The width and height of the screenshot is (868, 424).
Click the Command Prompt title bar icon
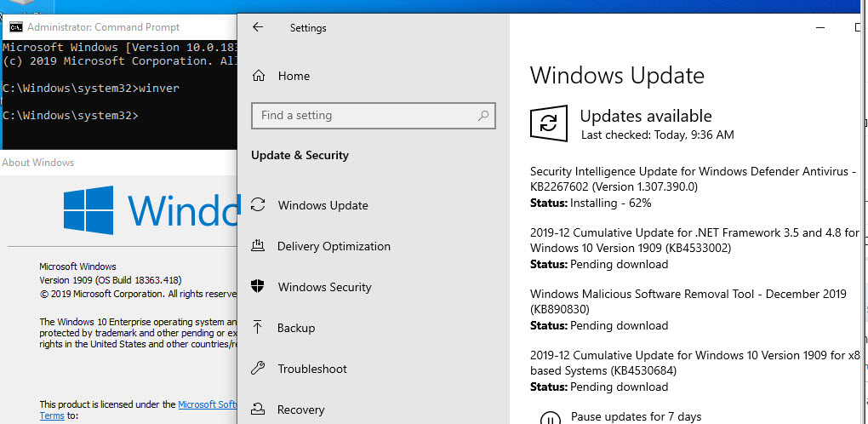16,26
